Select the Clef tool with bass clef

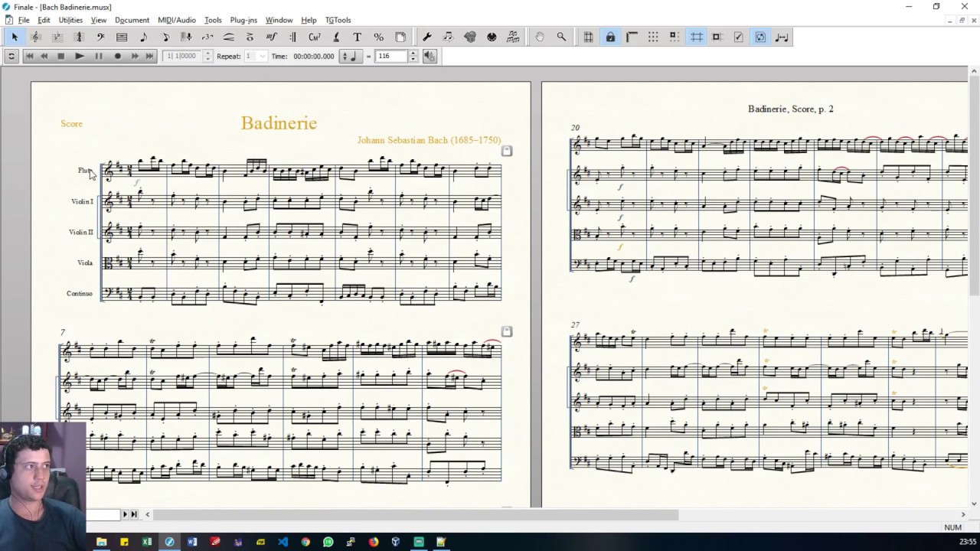(x=100, y=37)
